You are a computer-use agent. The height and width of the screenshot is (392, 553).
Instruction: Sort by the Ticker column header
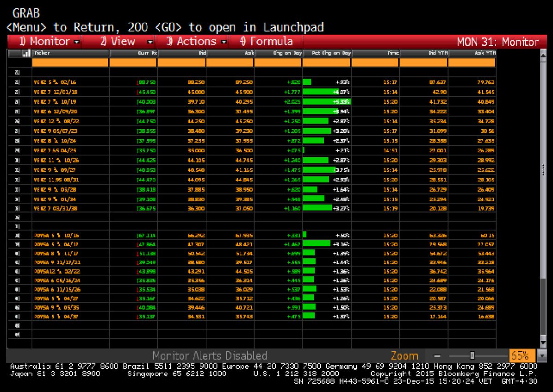click(x=71, y=53)
